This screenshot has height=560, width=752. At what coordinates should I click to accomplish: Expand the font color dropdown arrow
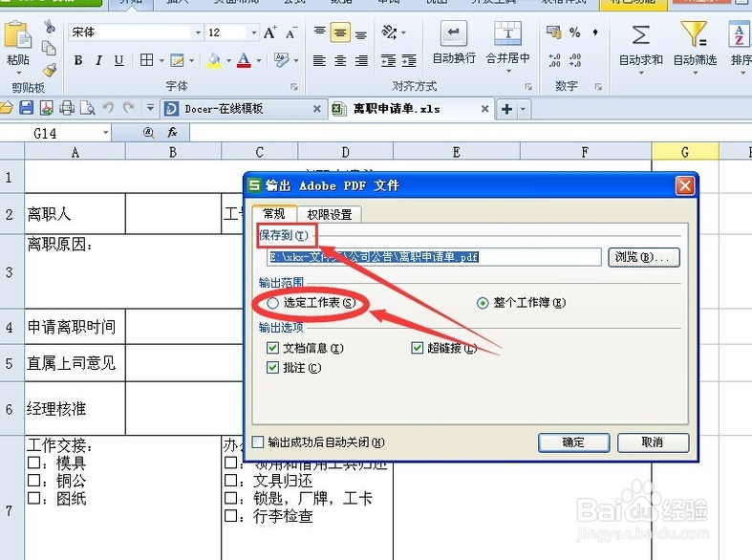point(259,60)
